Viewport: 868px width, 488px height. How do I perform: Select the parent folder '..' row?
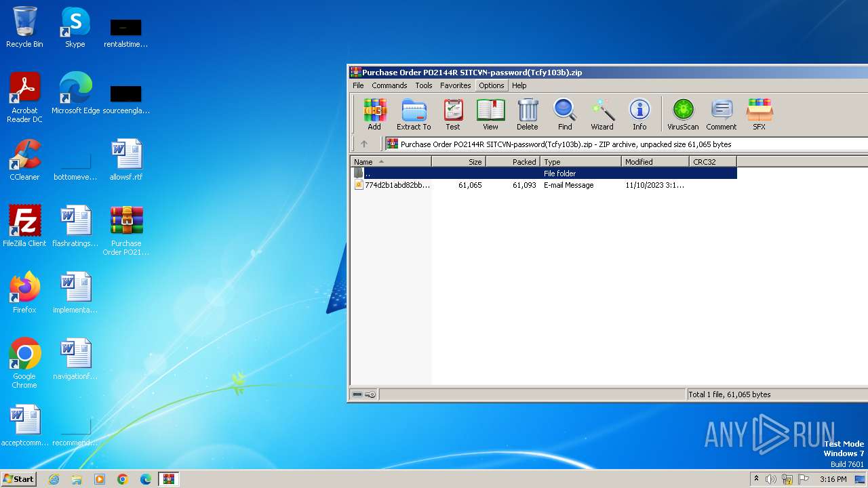click(x=543, y=174)
